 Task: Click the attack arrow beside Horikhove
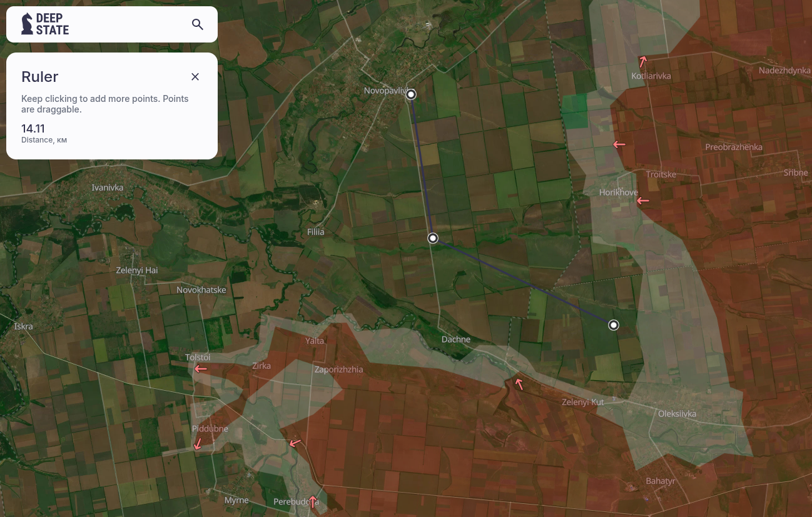[642, 201]
